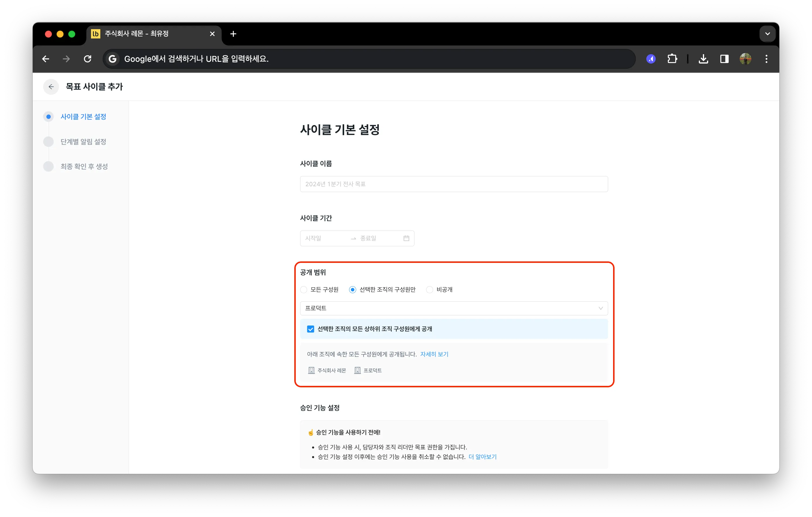Click the browser forward arrow
This screenshot has height=517, width=812.
[x=66, y=59]
